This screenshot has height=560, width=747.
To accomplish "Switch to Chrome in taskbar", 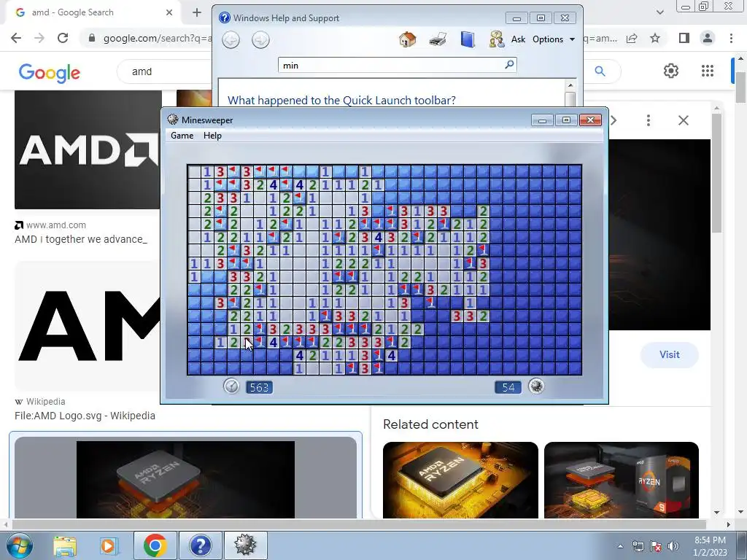I will (x=155, y=545).
